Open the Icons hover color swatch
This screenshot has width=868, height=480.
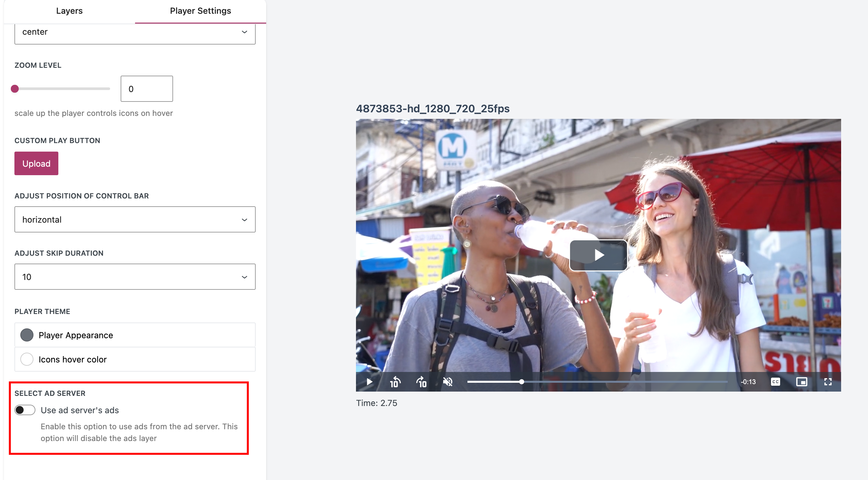27,359
